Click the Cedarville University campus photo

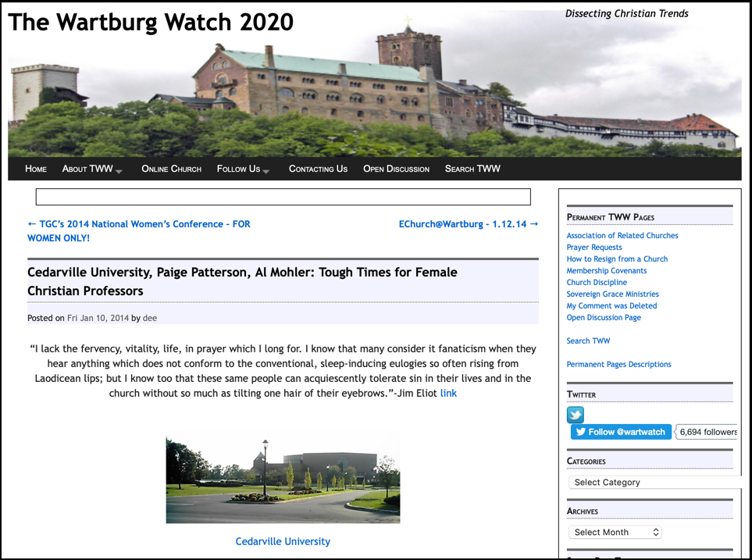coord(283,478)
